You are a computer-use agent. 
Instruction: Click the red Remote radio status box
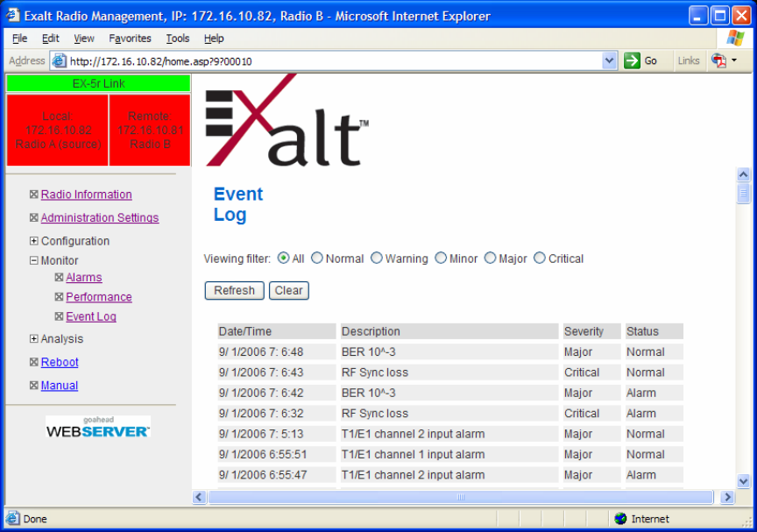pos(150,130)
